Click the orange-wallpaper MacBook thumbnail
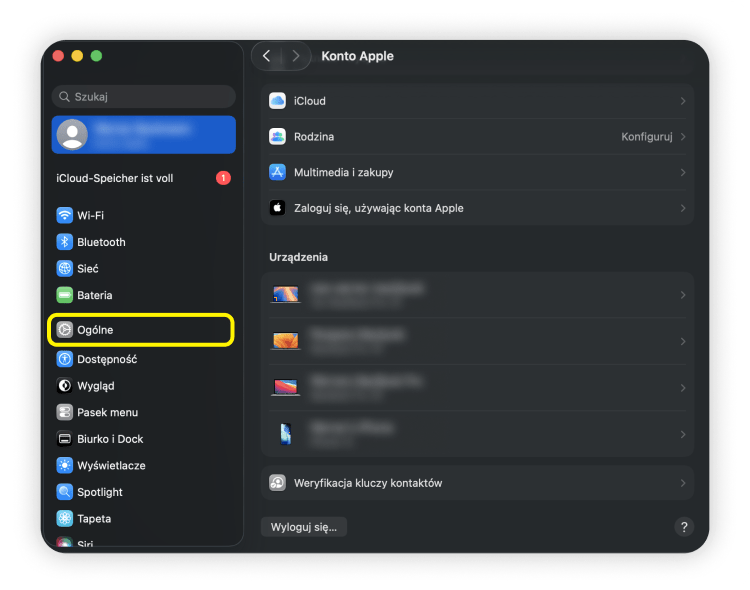This screenshot has height=590, width=750. [x=286, y=341]
